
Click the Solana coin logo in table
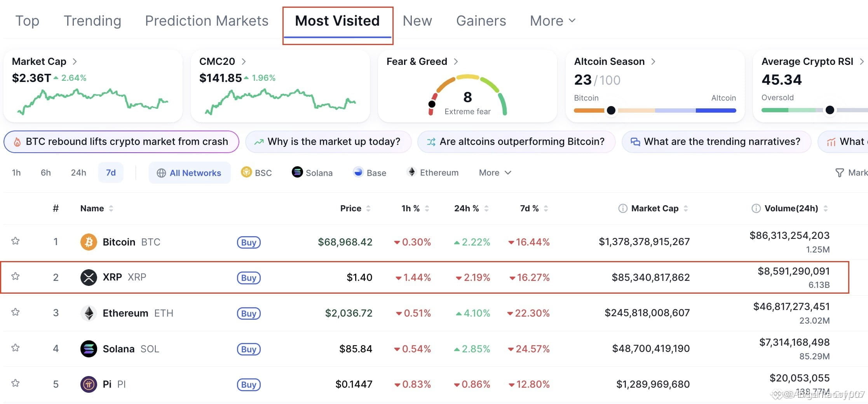click(89, 349)
